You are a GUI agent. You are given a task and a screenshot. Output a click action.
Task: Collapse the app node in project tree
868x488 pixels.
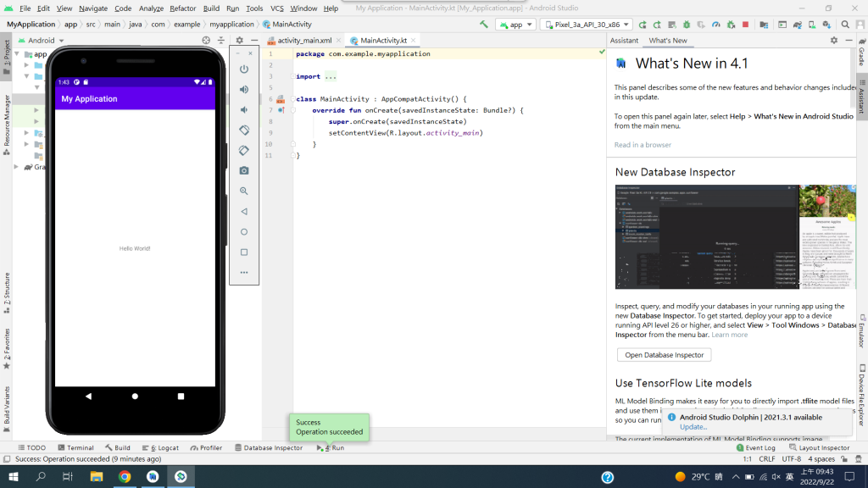coord(17,54)
